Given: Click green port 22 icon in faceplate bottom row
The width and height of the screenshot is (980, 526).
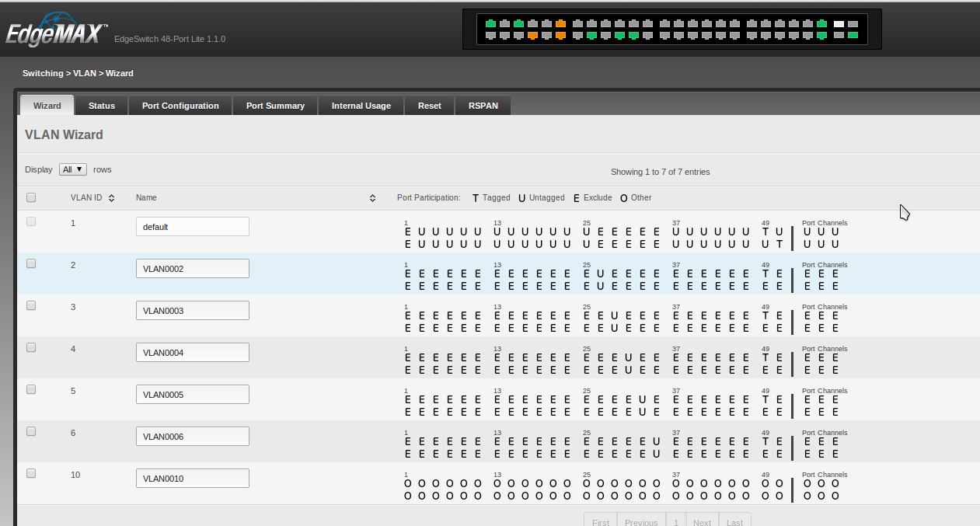Looking at the screenshot, I should click(x=633, y=35).
